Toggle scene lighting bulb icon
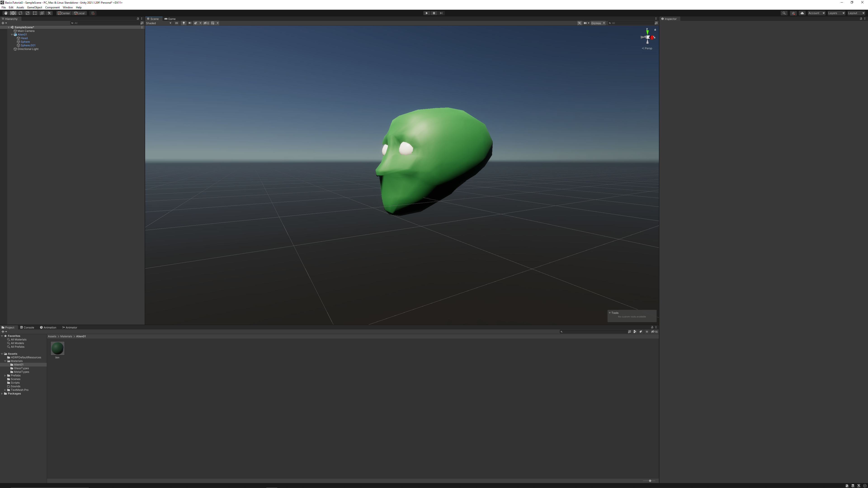Screen dimensions: 868x488 [x=184, y=23]
